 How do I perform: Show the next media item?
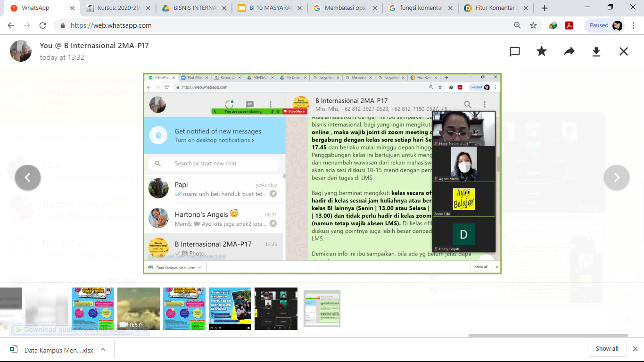[x=617, y=177]
